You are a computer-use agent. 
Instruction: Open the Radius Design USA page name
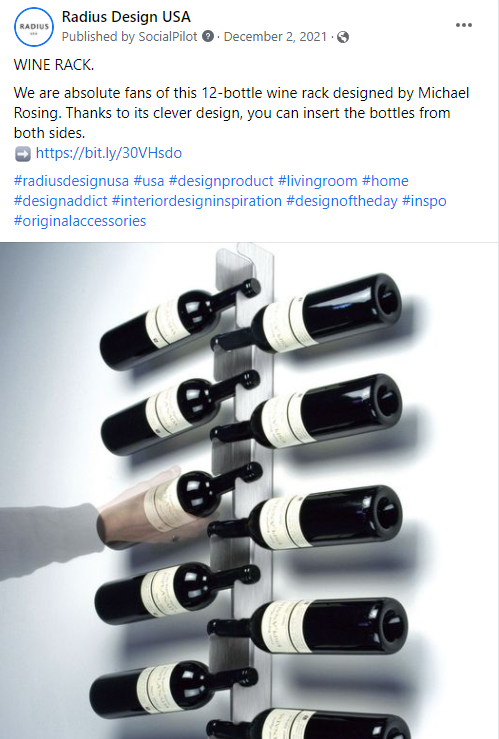point(126,17)
